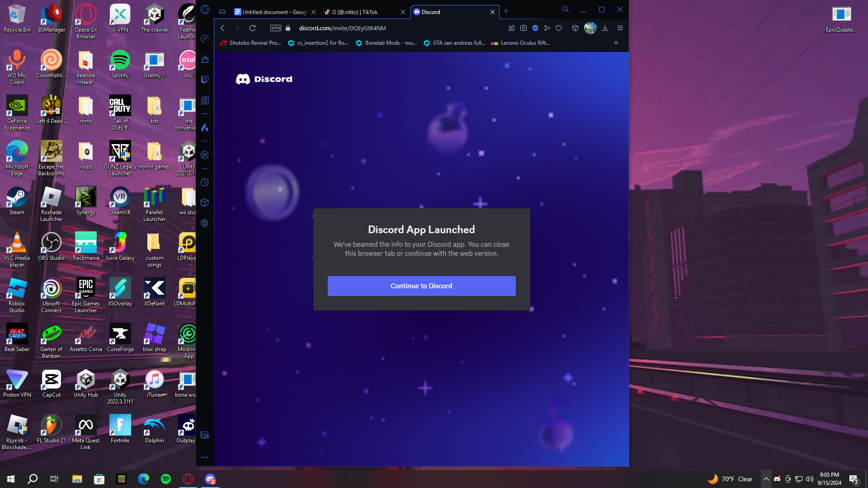Image resolution: width=868 pixels, height=488 pixels.
Task: Open the sidebar player icon
Action: pyautogui.click(x=205, y=155)
